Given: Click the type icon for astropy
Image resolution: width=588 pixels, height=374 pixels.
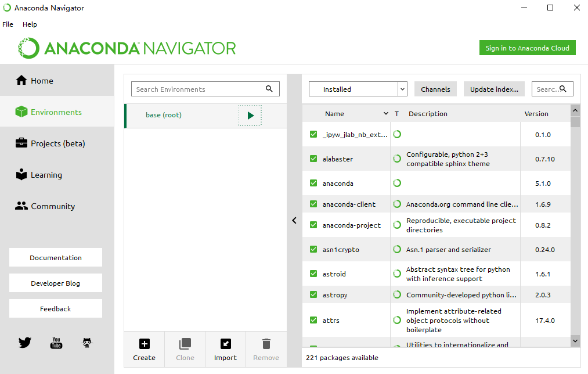Looking at the screenshot, I should pos(397,295).
